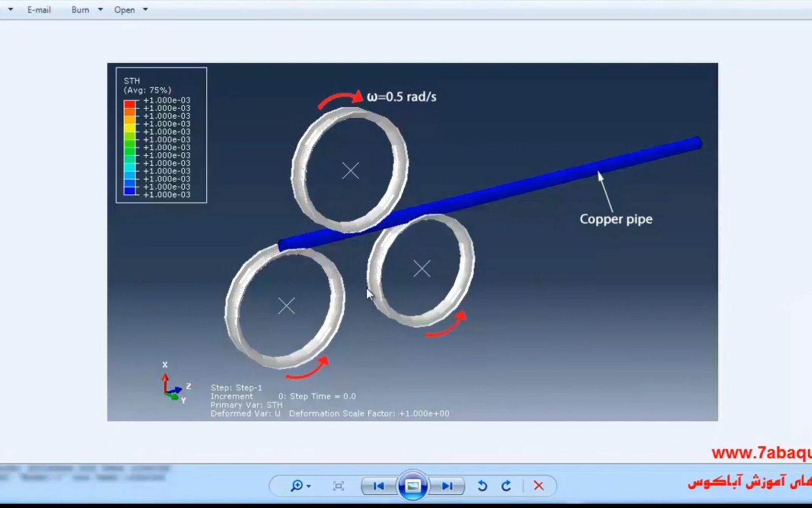Rotate the picture clockwise

[x=506, y=486]
